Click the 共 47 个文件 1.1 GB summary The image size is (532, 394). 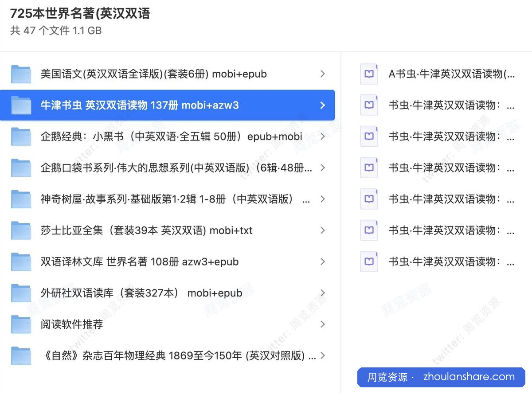pyautogui.click(x=56, y=30)
